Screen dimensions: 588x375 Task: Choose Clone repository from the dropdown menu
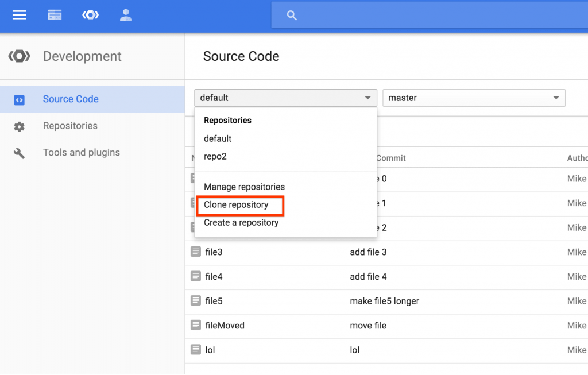coord(236,205)
